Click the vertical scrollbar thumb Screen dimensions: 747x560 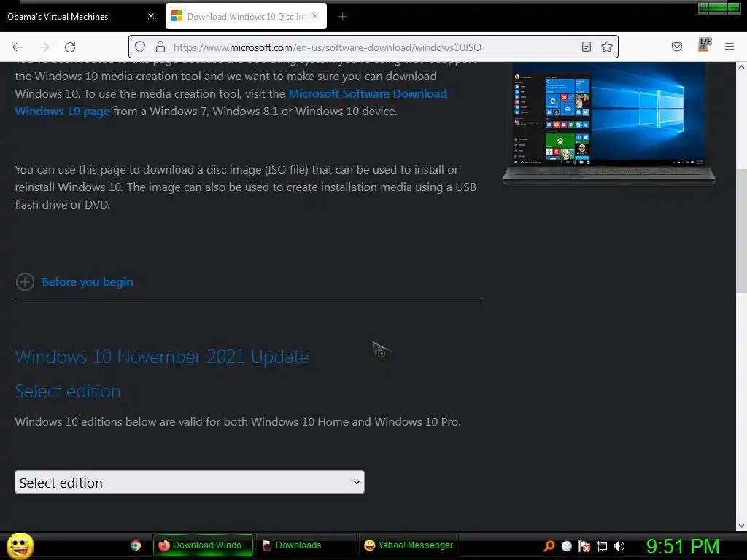pos(741,231)
